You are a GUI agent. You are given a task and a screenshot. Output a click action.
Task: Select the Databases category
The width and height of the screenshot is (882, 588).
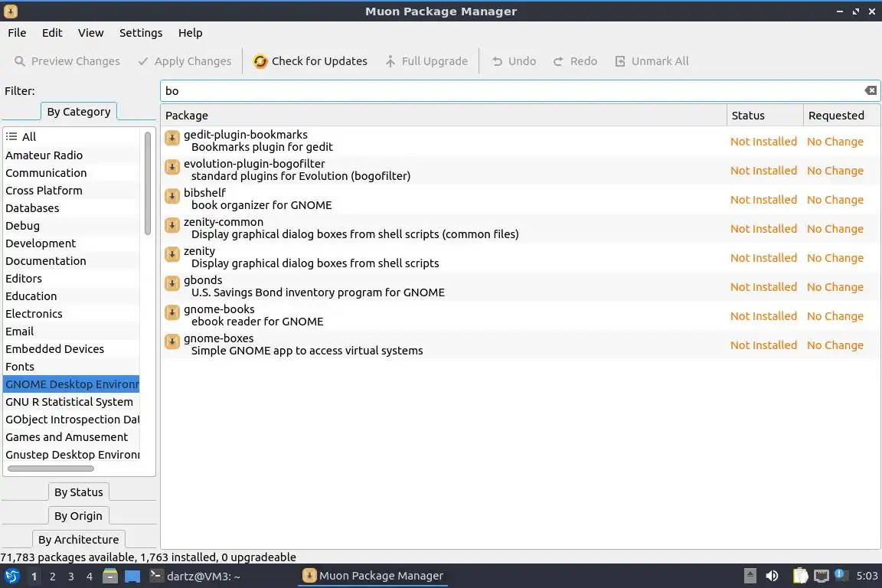(x=71, y=208)
